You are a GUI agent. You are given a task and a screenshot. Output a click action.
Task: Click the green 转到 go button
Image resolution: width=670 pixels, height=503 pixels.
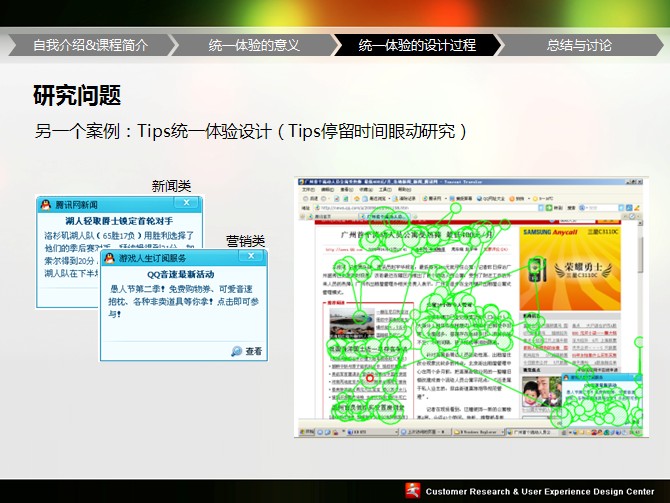549,208
